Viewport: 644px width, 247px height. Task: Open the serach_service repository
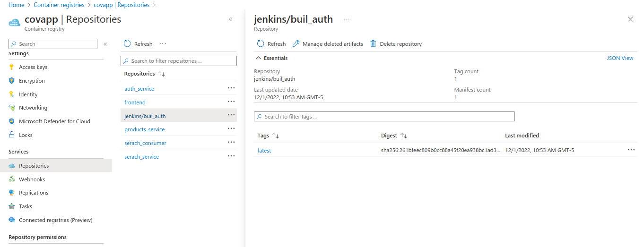pos(141,157)
